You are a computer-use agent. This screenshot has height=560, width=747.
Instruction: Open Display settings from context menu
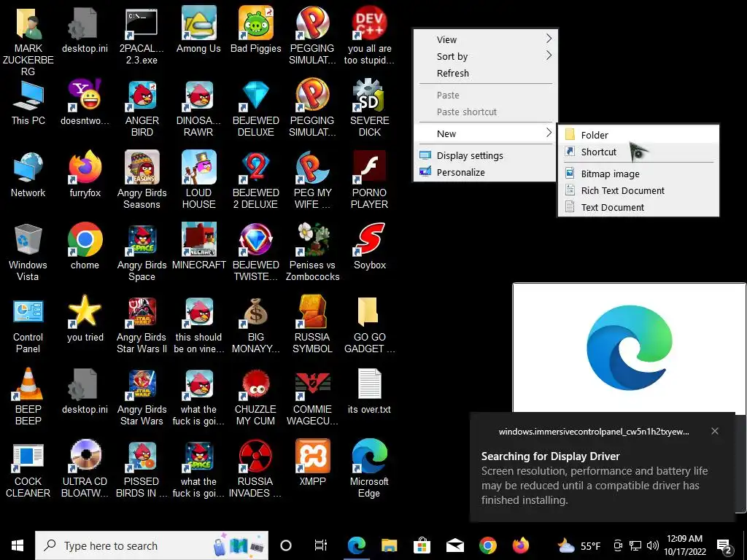(x=485, y=156)
